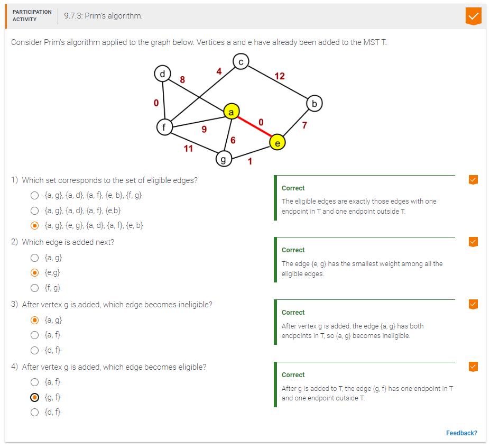
Task: Choose {f, g} radio under question 2
Action: click(x=35, y=288)
